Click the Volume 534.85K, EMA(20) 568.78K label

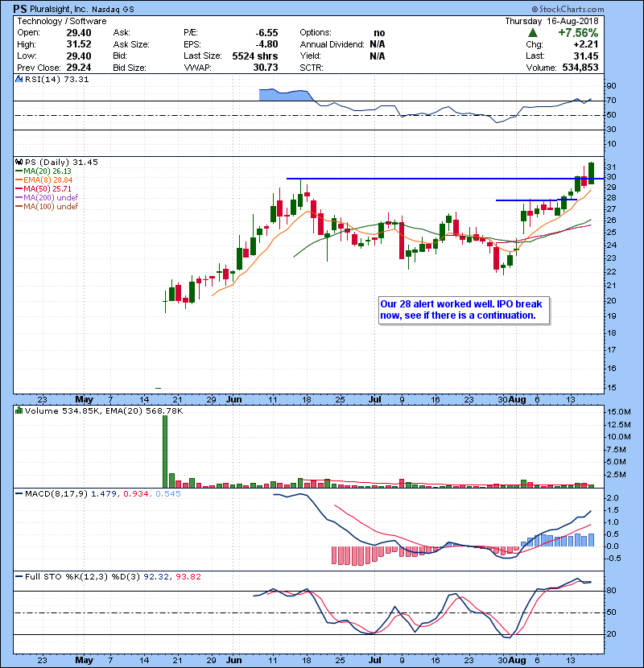pos(104,411)
